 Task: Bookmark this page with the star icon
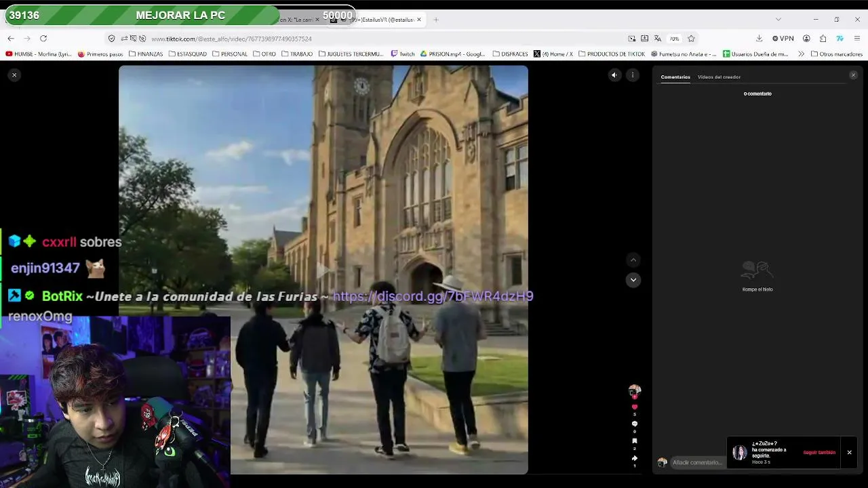click(x=691, y=39)
